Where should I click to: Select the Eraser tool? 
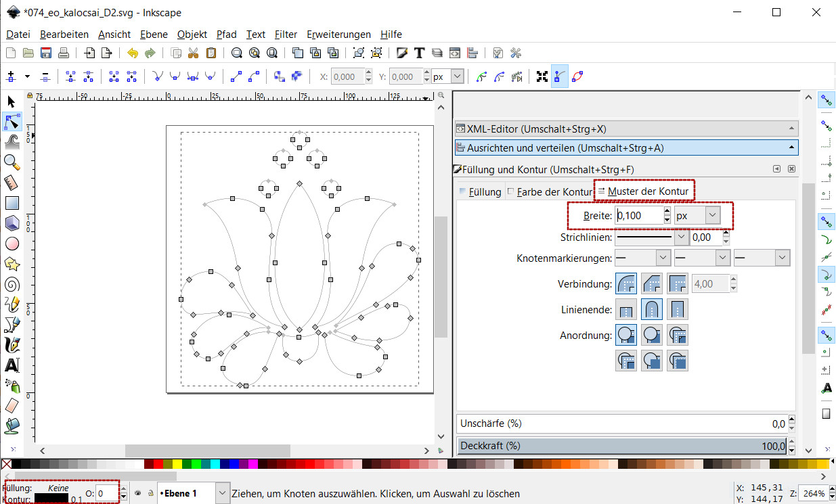click(x=12, y=405)
